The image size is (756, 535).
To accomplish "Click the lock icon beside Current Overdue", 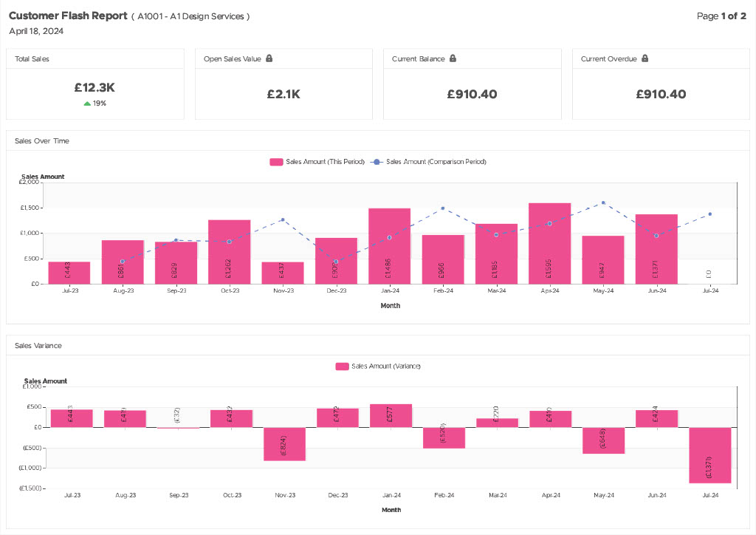I will [x=645, y=58].
